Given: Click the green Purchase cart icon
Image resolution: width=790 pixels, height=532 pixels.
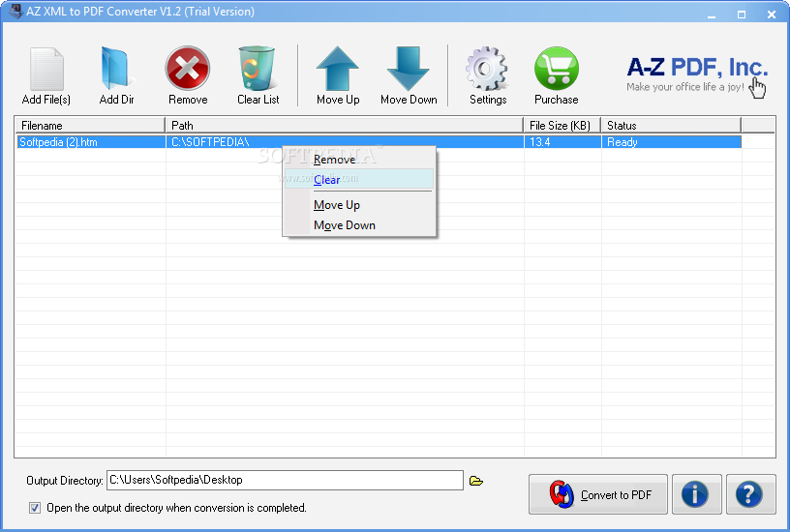Looking at the screenshot, I should [557, 69].
